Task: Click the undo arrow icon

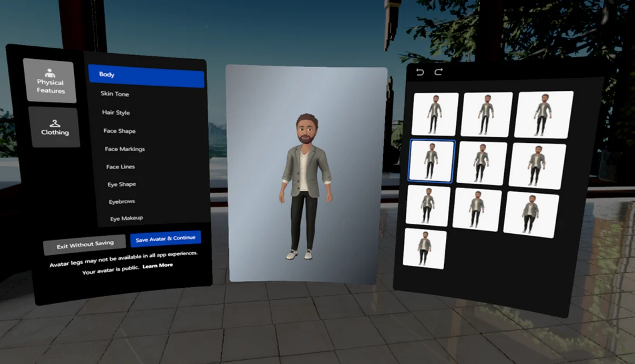Action: [x=420, y=72]
